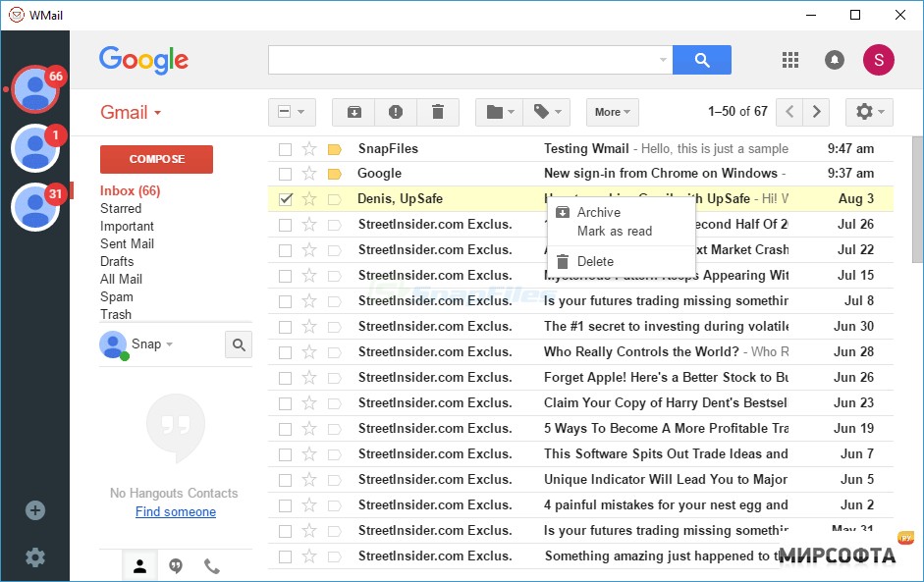Screen dimensions: 924x582
Task: Open the Sent Mail folder
Action: [x=127, y=243]
